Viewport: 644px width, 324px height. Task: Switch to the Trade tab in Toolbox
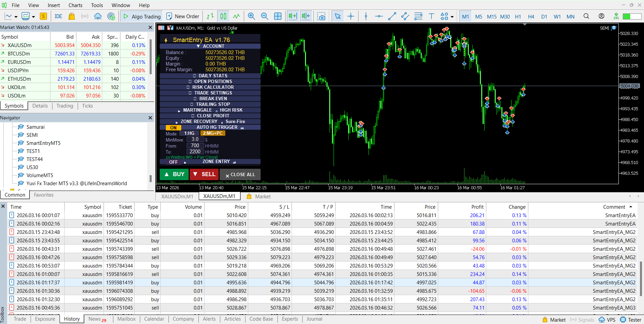pyautogui.click(x=20, y=319)
